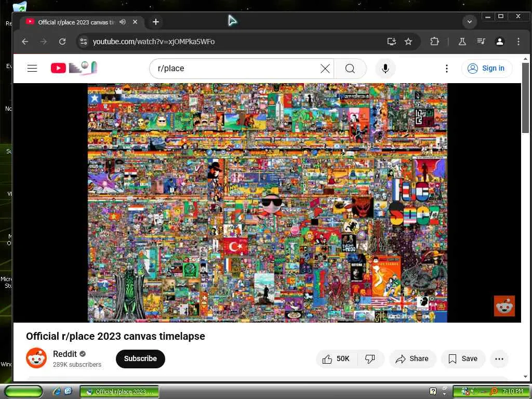Open YouTube settings three-dot menu
This screenshot has height=399, width=532.
point(446,69)
